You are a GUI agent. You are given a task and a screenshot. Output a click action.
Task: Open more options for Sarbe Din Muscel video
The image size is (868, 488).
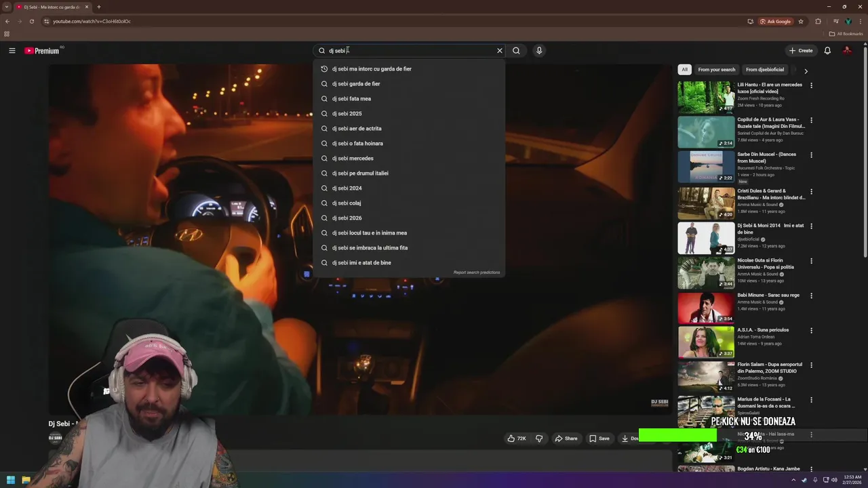[x=811, y=155]
